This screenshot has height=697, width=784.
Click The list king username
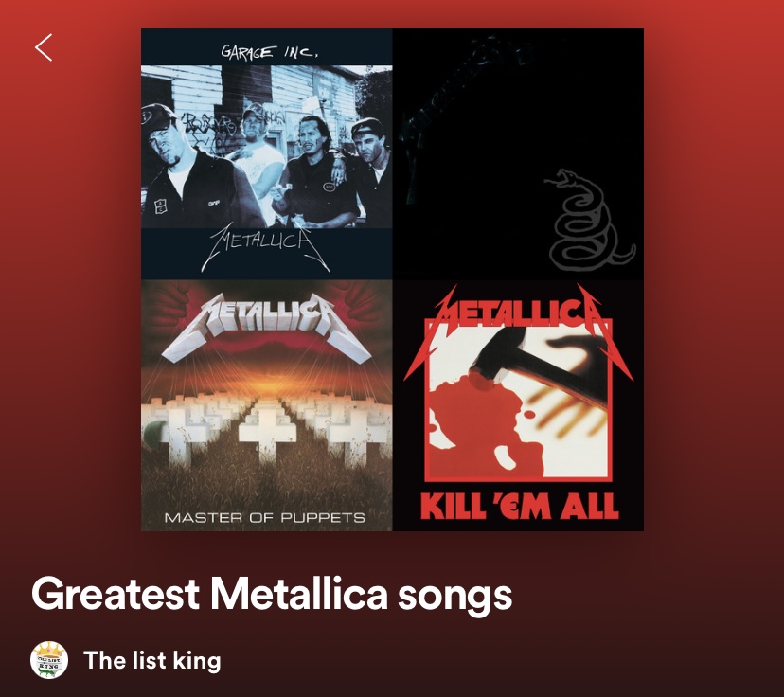(x=152, y=660)
